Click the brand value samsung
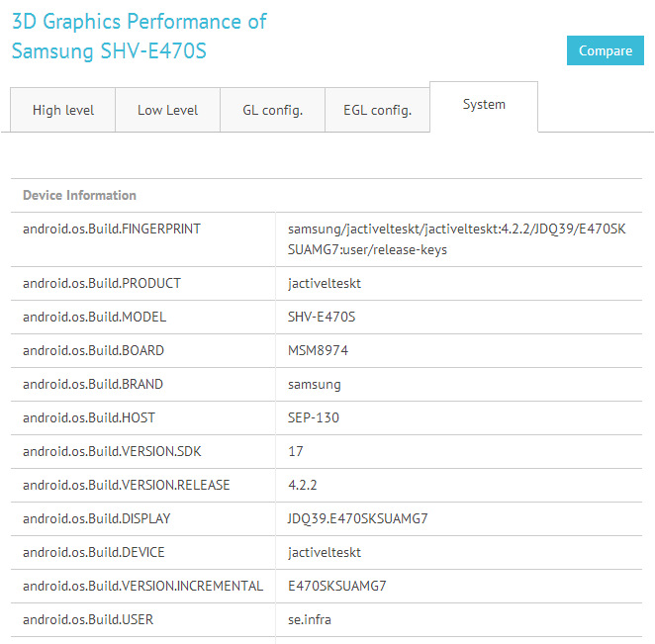 tap(314, 385)
